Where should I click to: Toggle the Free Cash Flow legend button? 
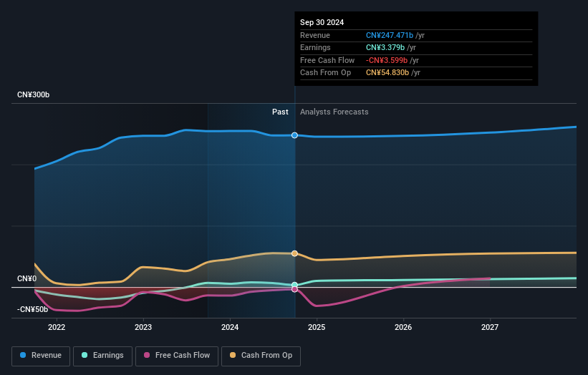pos(177,356)
